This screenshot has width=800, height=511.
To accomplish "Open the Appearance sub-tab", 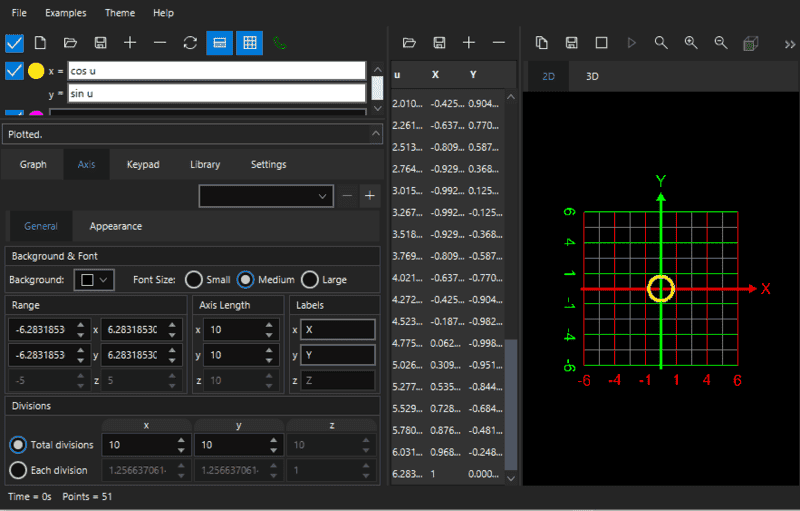I will (x=115, y=226).
